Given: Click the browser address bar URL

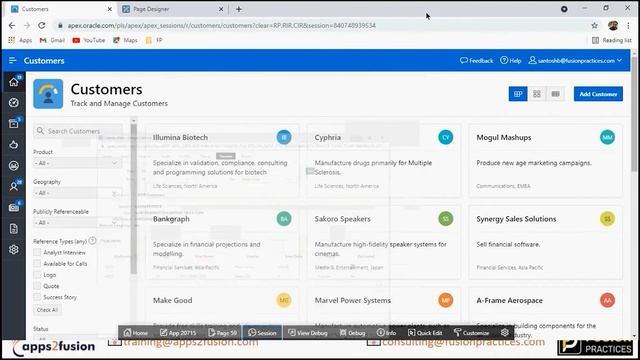Looking at the screenshot, I should pos(222,25).
